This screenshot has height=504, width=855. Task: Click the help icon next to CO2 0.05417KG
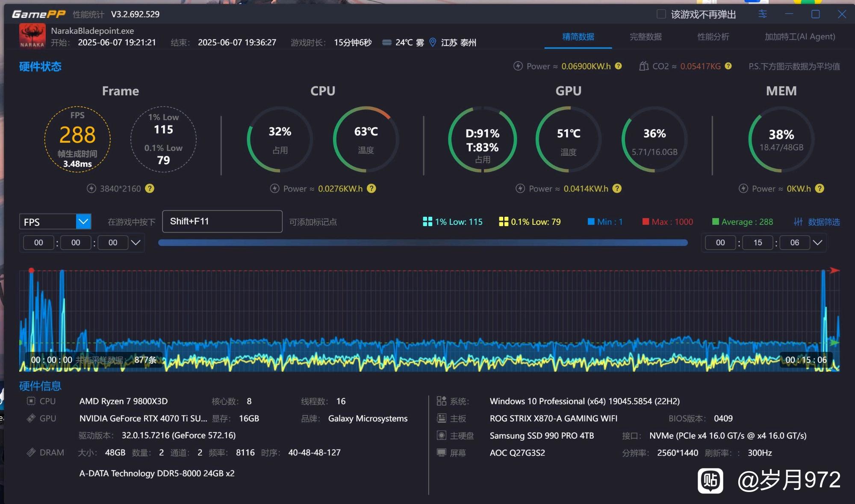[728, 66]
